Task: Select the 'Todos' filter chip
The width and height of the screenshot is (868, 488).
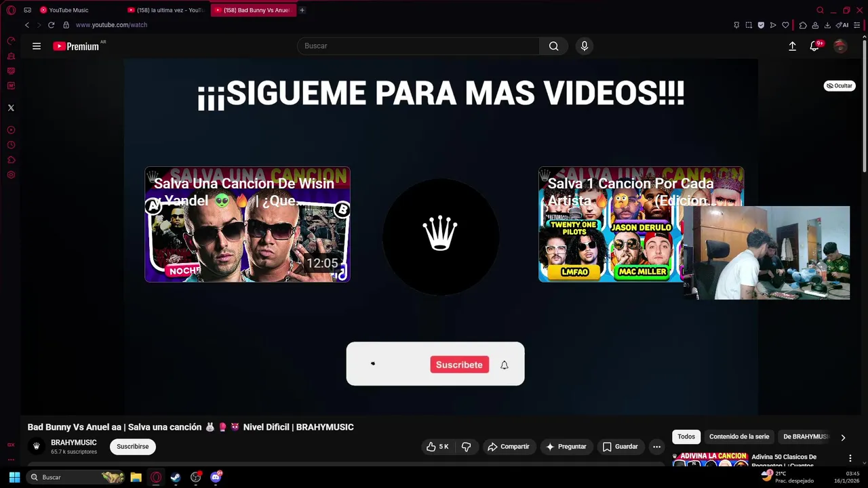Action: [x=686, y=437]
